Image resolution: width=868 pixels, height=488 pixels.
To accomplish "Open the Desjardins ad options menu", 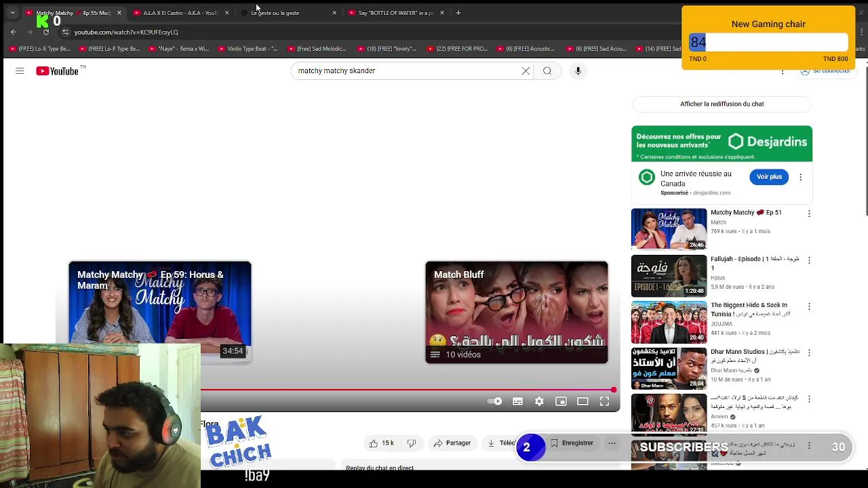I will tap(800, 177).
